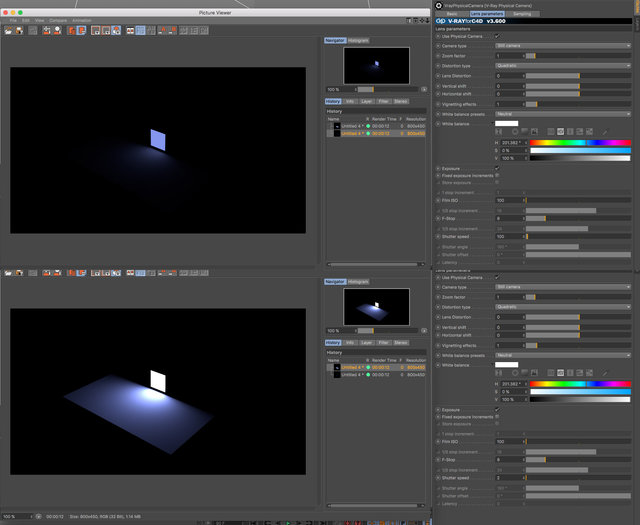Open the Compare menu in the Picture Viewer
640x525 pixels.
58,20
